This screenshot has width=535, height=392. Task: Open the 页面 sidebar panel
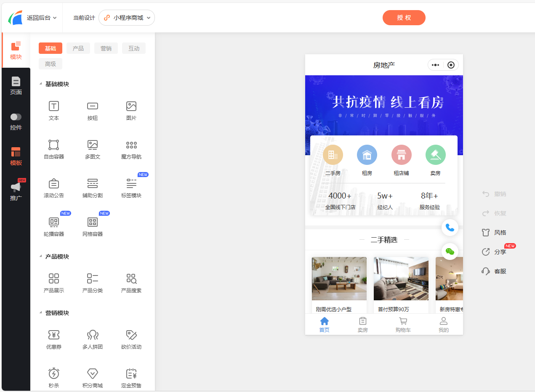click(16, 86)
